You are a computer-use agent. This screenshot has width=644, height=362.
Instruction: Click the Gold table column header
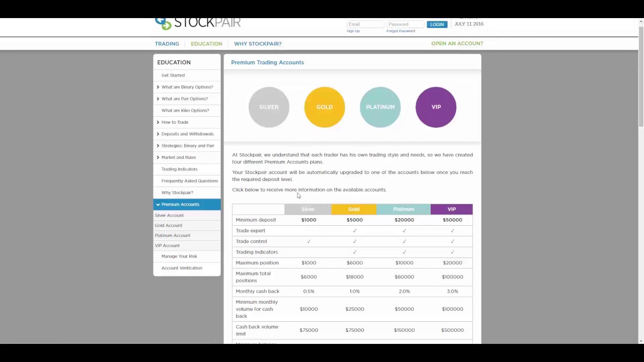pos(354,209)
